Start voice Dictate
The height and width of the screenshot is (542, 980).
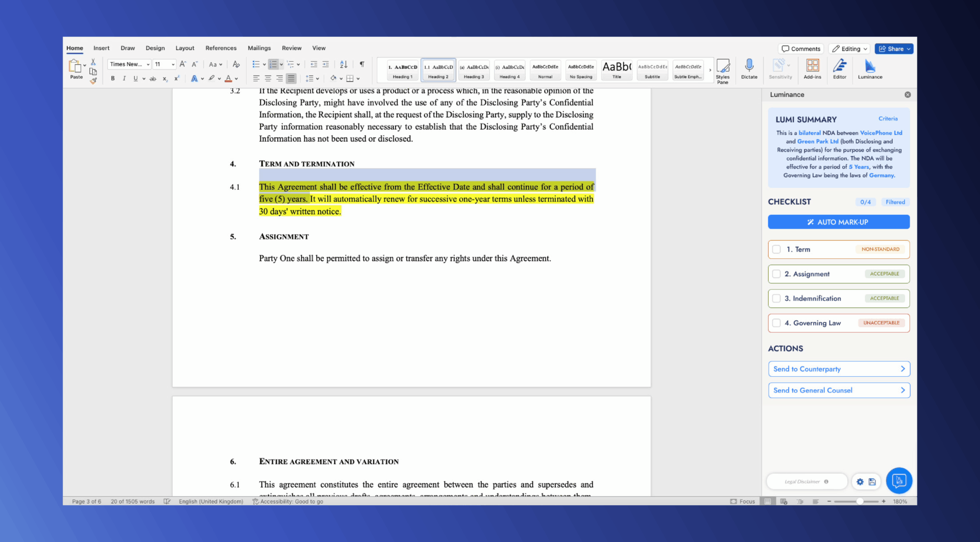click(x=749, y=69)
